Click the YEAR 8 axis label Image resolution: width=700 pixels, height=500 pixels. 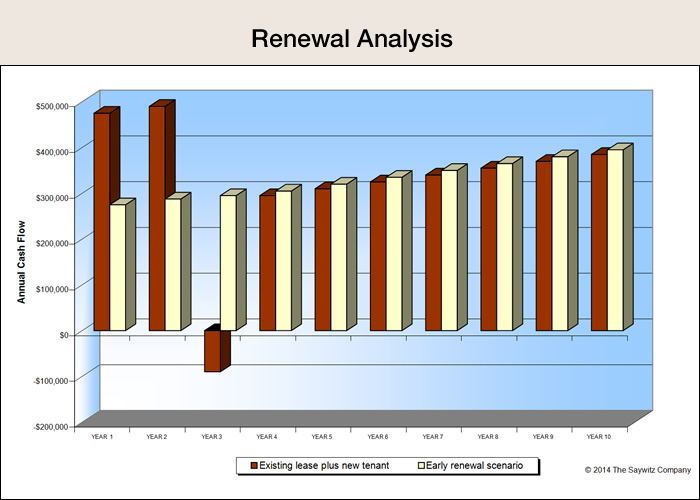tap(488, 437)
